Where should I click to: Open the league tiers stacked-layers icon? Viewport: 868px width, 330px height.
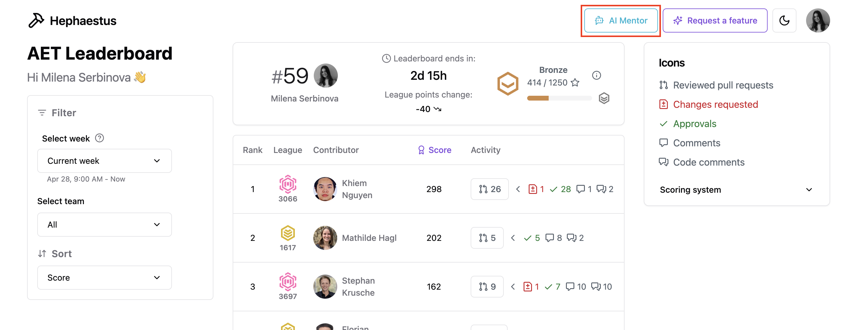(x=604, y=98)
